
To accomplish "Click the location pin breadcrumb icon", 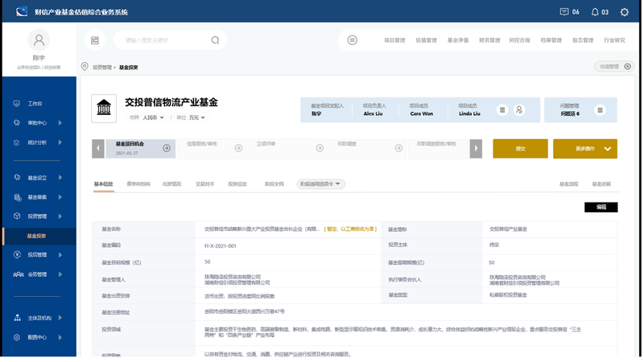I will point(85,67).
